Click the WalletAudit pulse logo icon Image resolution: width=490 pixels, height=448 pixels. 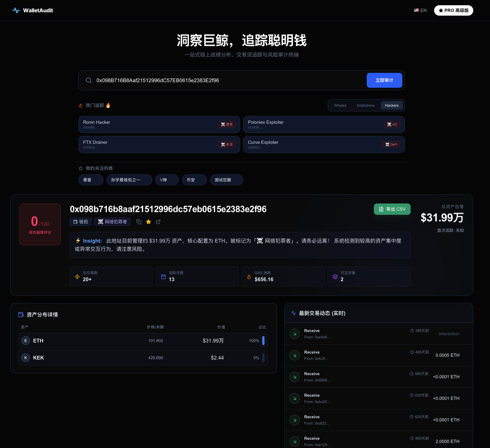point(16,10)
